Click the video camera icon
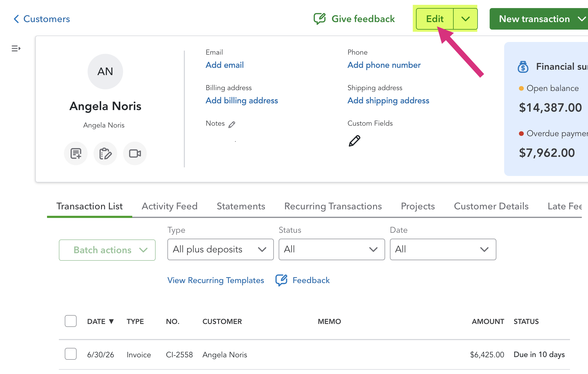 135,153
